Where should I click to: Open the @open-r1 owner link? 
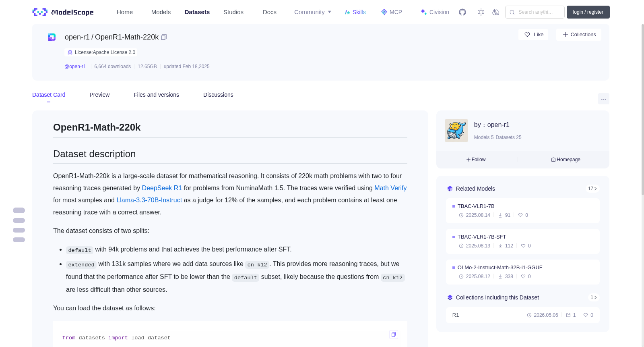[75, 66]
